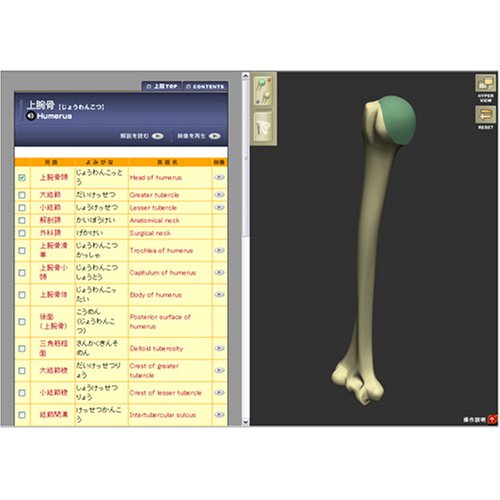500x500 pixels.
Task: Play video for Head of humerus row
Action: coord(219,177)
